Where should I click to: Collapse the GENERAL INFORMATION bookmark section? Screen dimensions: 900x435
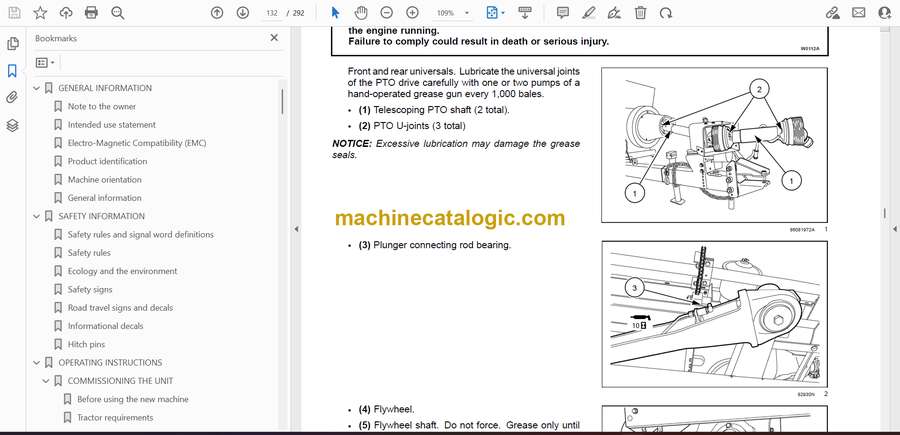(37, 88)
